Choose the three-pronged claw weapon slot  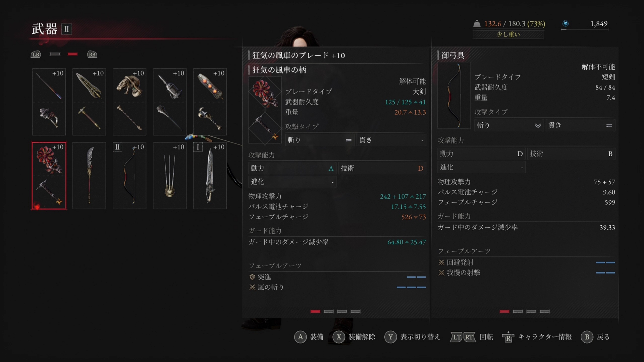tap(170, 176)
